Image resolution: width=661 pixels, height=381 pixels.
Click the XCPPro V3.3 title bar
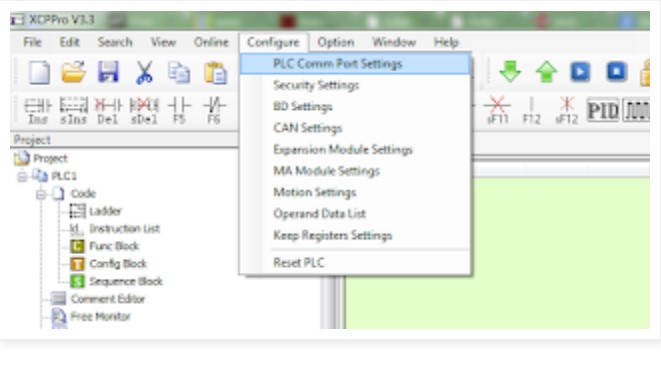[330, 20]
